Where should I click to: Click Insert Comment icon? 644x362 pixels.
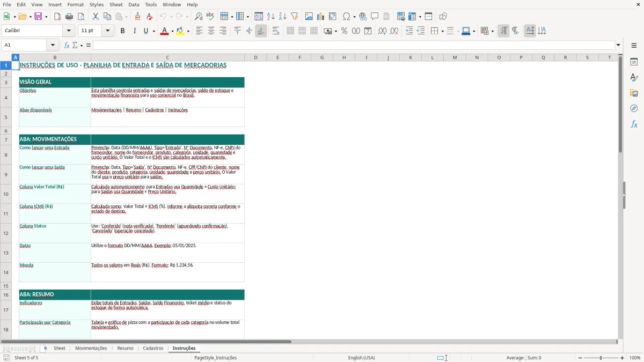(x=375, y=17)
